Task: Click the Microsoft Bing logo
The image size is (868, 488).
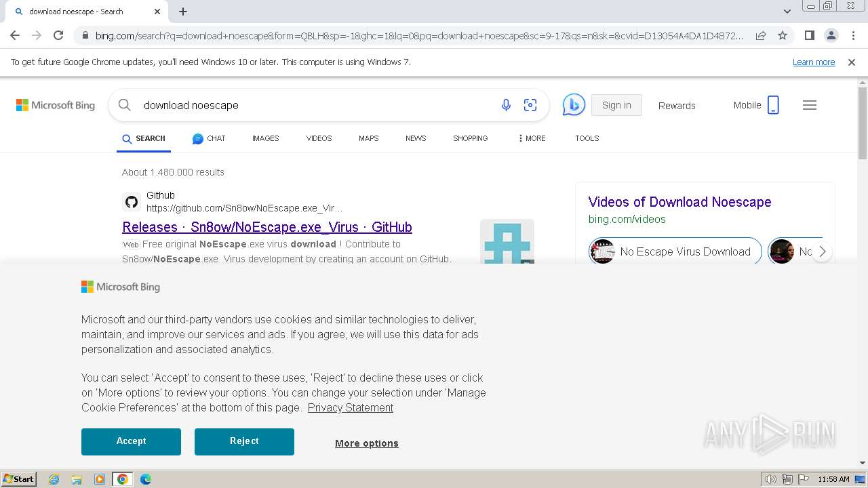Action: tap(56, 105)
